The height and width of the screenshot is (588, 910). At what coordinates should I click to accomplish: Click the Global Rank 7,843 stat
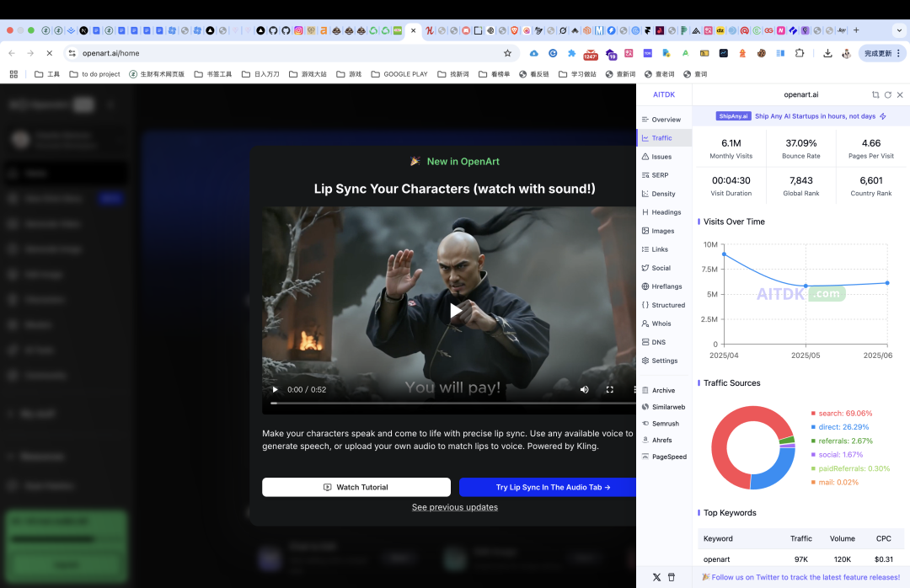pos(801,185)
